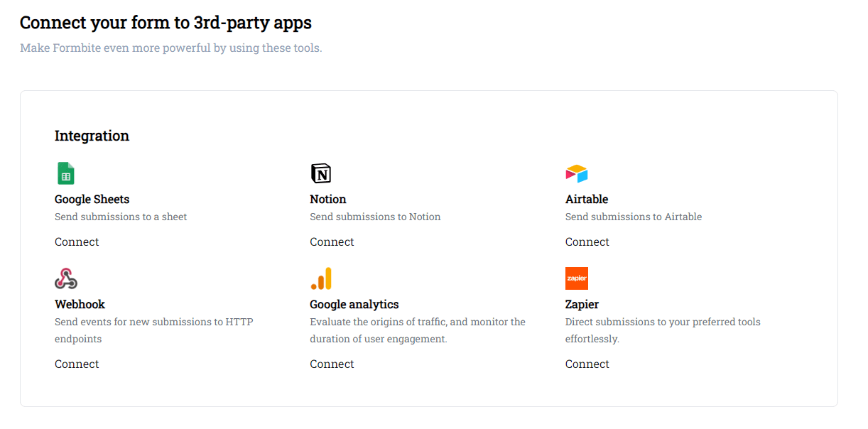Connect the Google analytics integration
Image resolution: width=868 pixels, height=429 pixels.
point(332,364)
